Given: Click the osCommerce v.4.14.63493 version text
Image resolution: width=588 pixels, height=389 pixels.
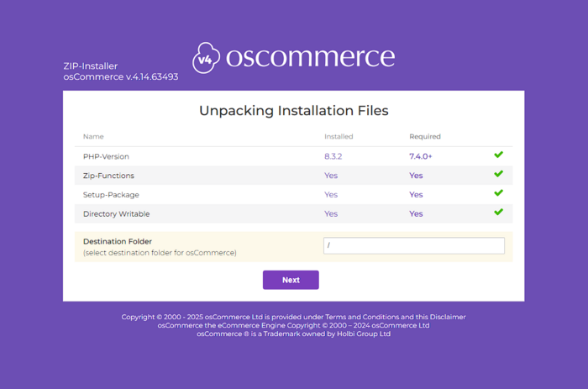Looking at the screenshot, I should (x=120, y=76).
